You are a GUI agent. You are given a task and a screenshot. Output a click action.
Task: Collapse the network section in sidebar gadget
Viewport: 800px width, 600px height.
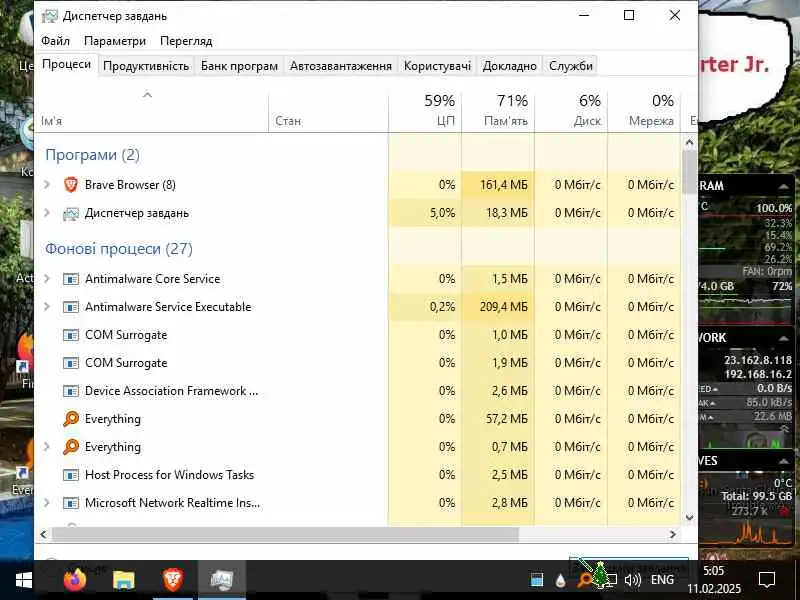point(784,338)
